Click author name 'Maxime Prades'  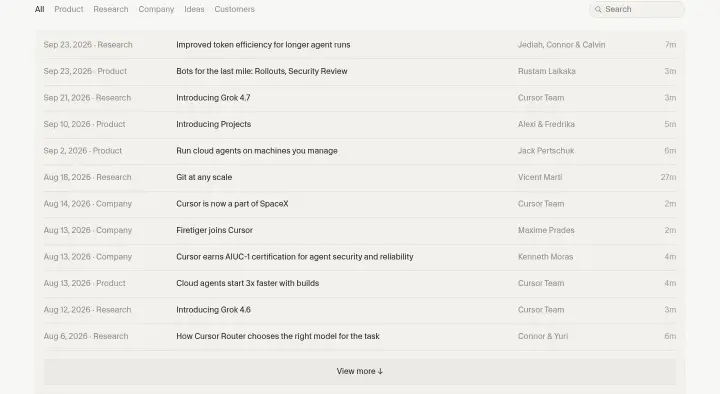(x=546, y=231)
